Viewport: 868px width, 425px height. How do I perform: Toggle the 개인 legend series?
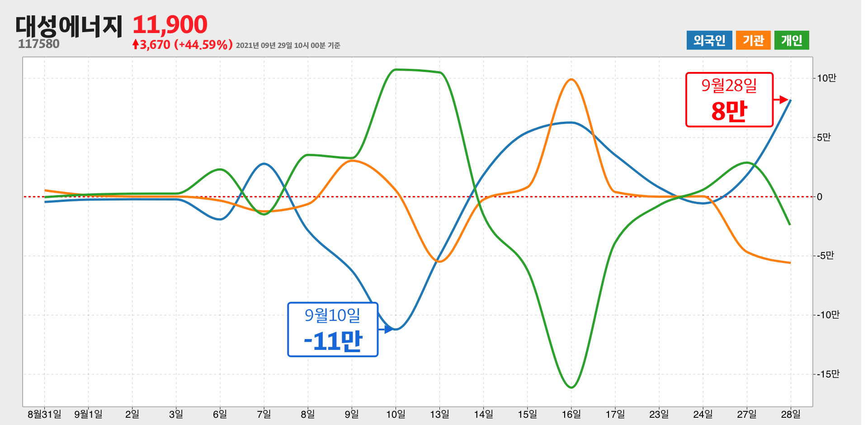coord(792,40)
